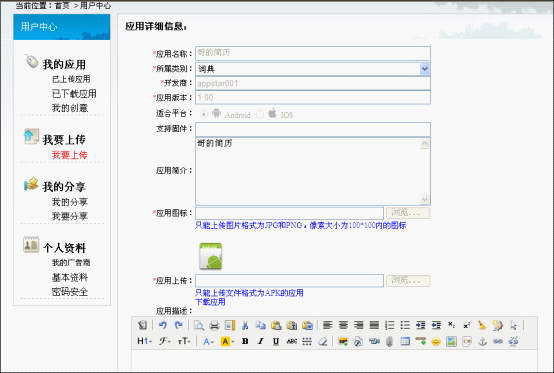Click the paste from Word icon
The width and height of the screenshot is (554, 373).
(307, 325)
